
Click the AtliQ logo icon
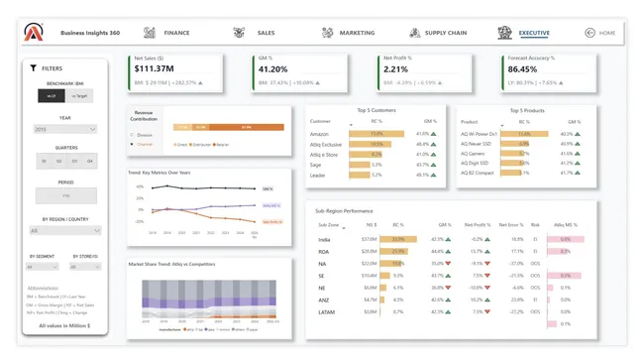tap(34, 32)
